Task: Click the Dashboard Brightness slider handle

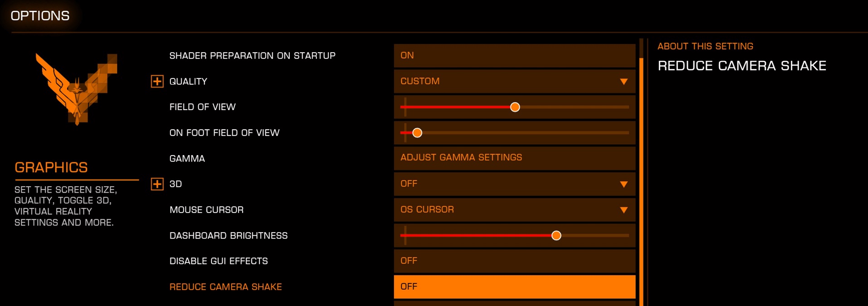Action: [x=556, y=235]
